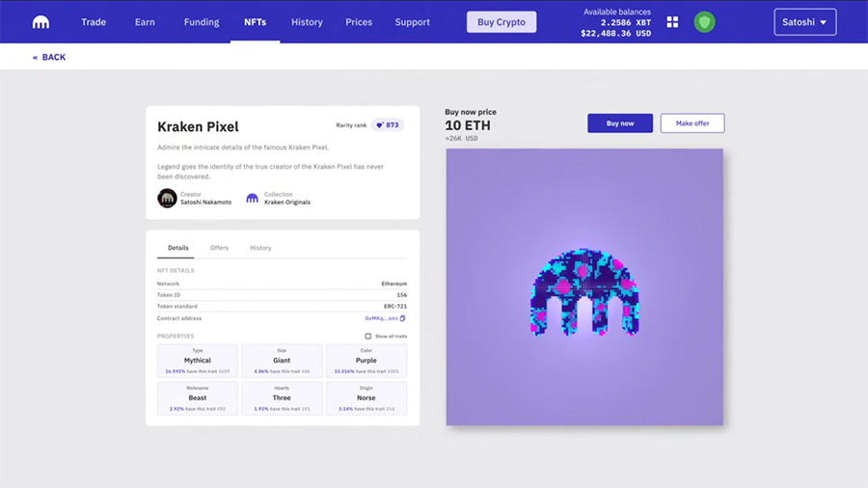The image size is (868, 488).
Task: Click the green shield security icon
Action: click(704, 22)
